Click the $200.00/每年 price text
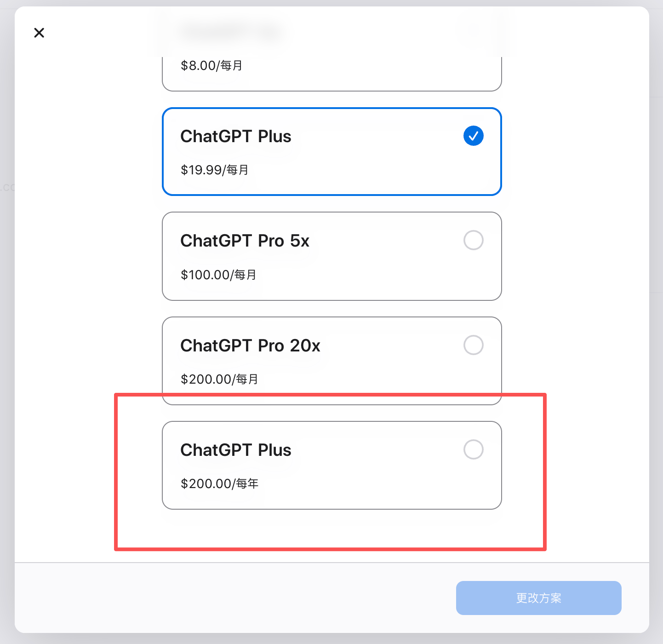 tap(219, 483)
